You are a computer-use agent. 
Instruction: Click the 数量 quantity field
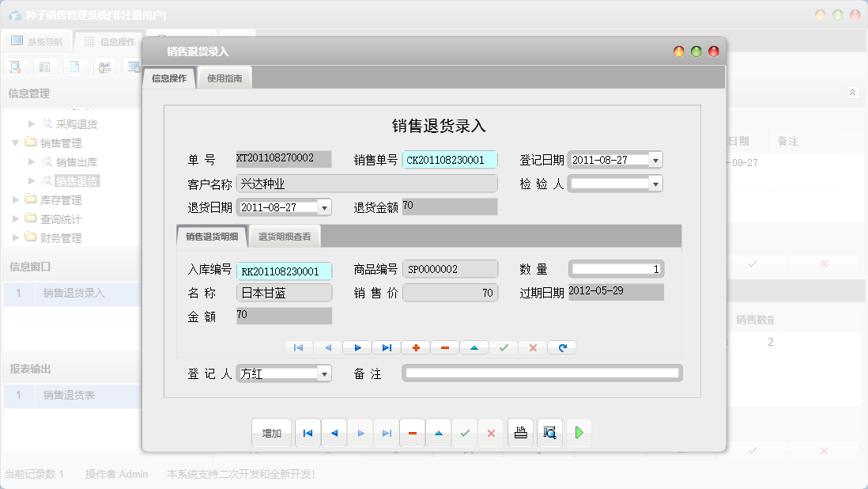(x=616, y=269)
